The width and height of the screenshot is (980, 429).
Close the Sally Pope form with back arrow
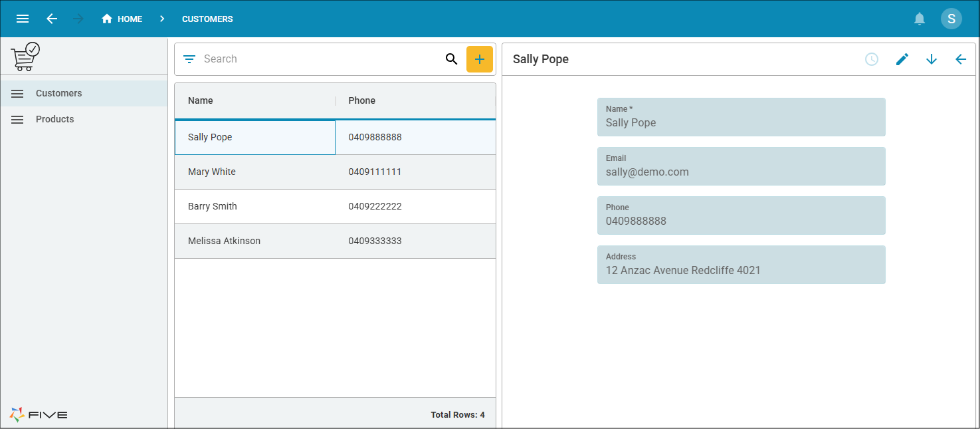pyautogui.click(x=960, y=59)
